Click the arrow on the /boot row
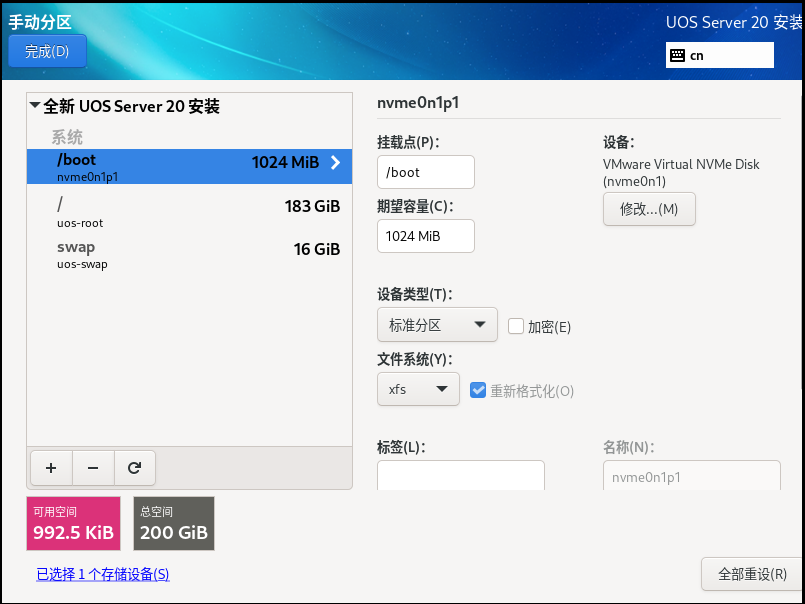The image size is (805, 604). click(x=335, y=163)
